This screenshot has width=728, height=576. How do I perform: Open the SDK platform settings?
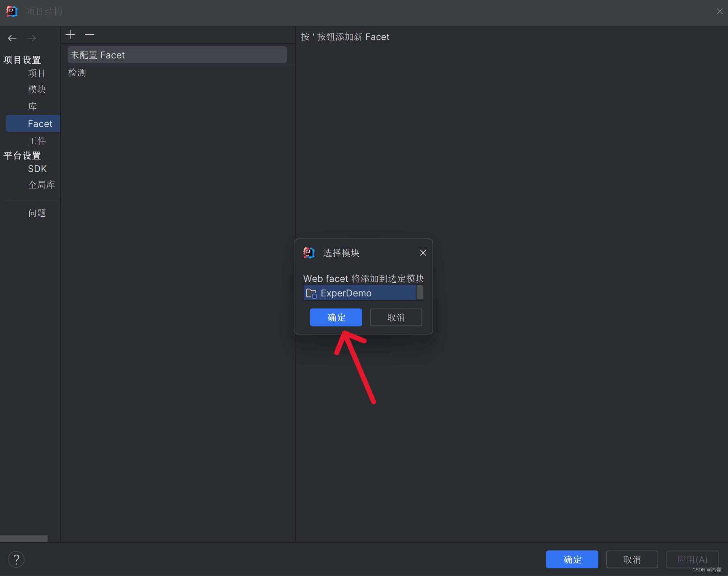[x=37, y=169]
